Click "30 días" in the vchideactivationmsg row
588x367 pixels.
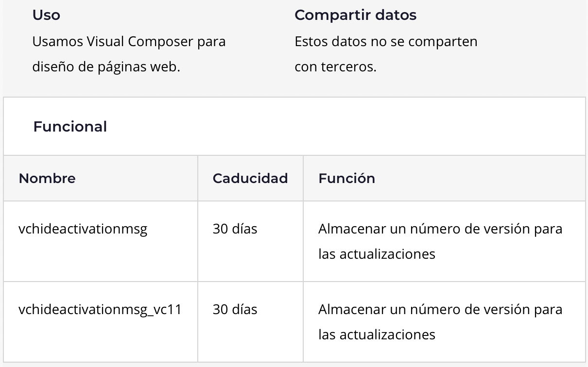tap(235, 229)
